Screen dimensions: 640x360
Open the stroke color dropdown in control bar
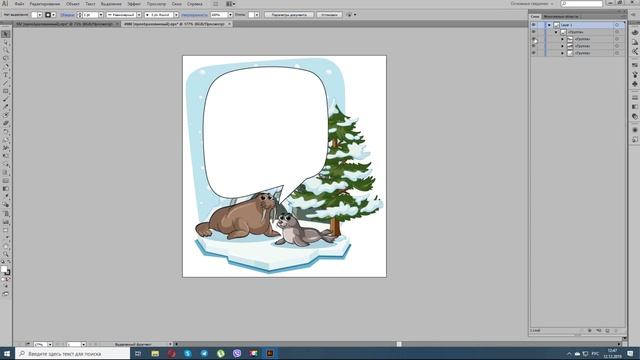coord(53,15)
